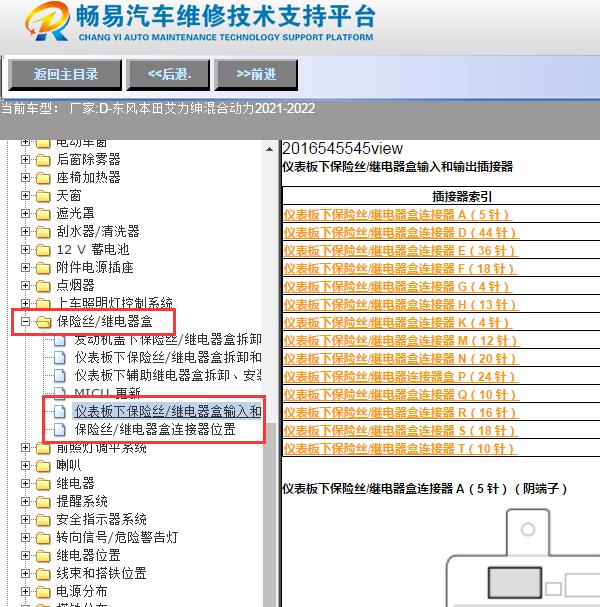The image size is (600, 607).
Task: Open connector M (12 针) link
Action: pos(401,341)
